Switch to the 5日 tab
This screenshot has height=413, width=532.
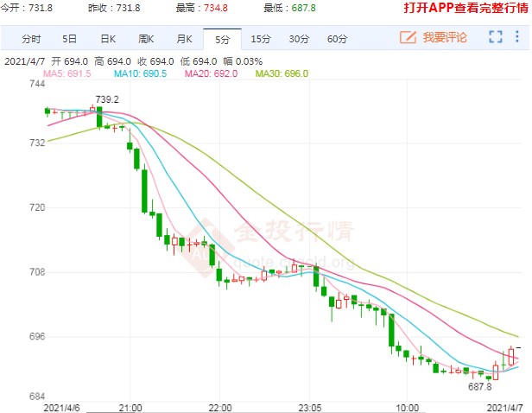coord(69,39)
